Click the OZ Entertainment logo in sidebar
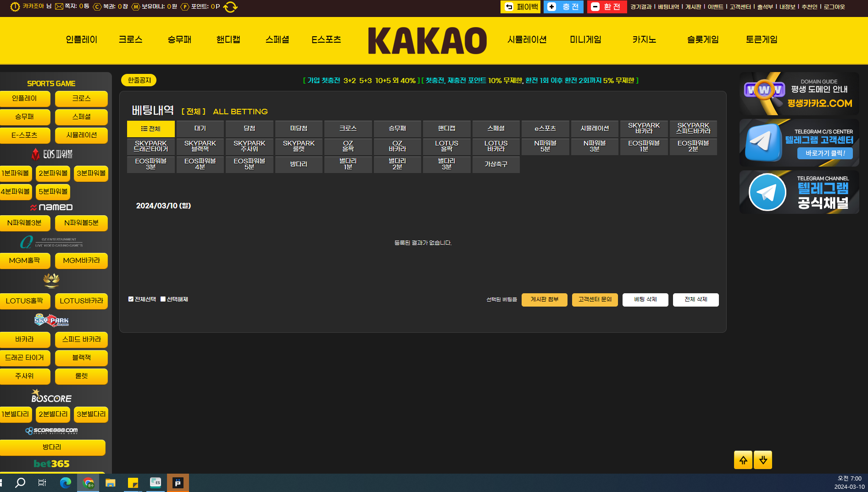The image size is (868, 492). pos(51,241)
